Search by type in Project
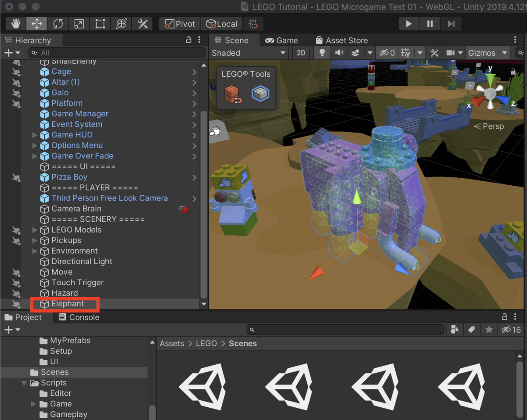 [x=455, y=330]
